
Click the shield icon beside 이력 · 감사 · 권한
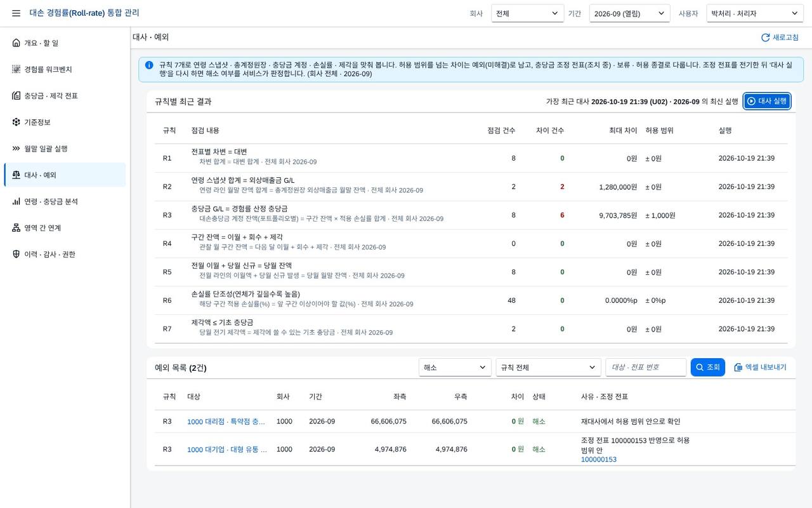point(16,254)
